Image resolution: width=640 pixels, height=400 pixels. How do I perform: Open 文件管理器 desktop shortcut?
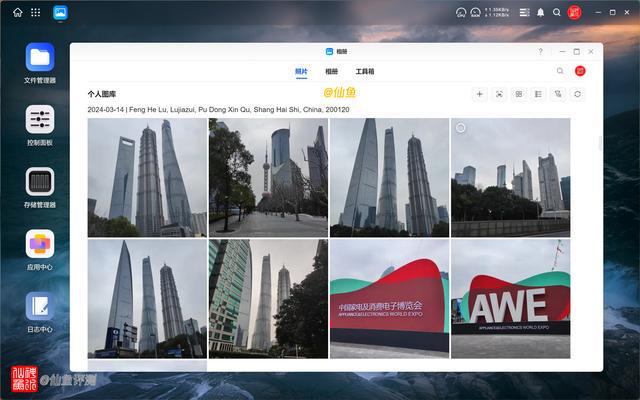coord(40,64)
